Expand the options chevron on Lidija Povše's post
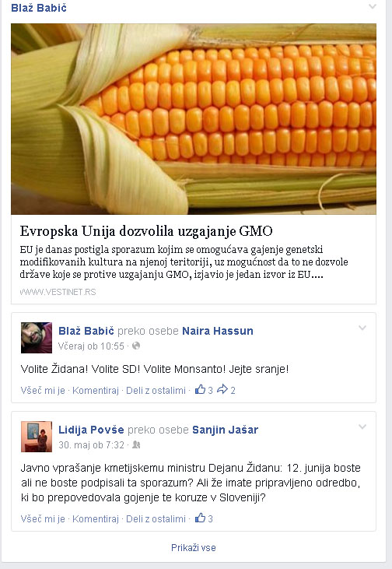Image resolution: width=392 pixels, height=569 pixels. click(362, 427)
